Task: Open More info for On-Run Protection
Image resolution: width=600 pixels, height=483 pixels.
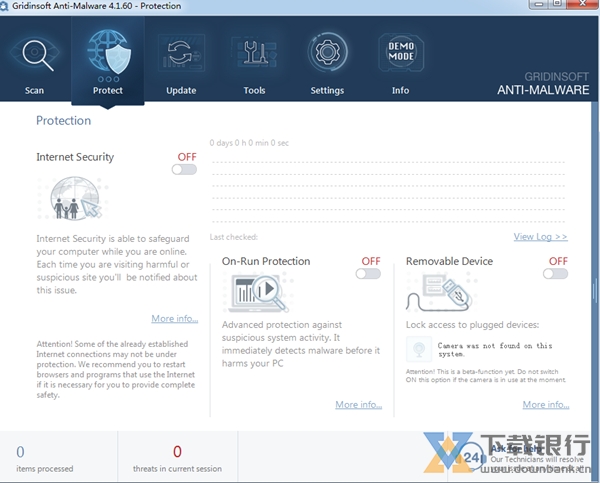Action: pyautogui.click(x=359, y=405)
